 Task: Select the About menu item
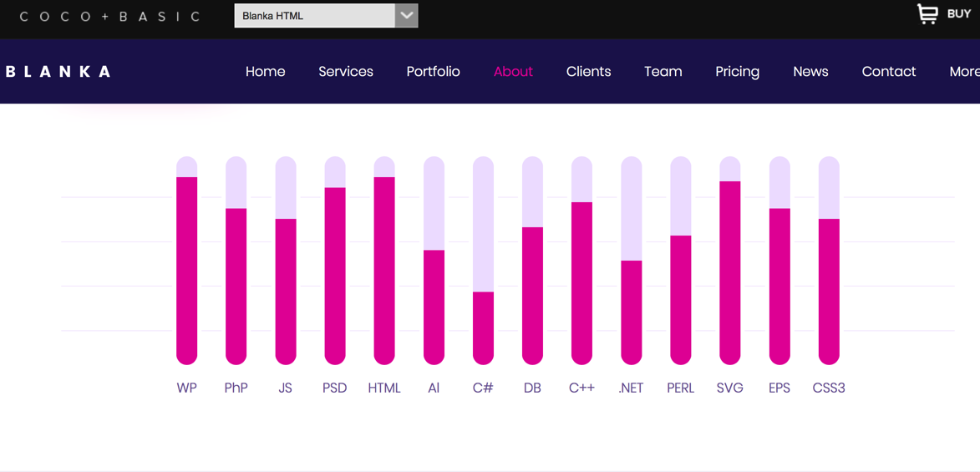(x=513, y=71)
